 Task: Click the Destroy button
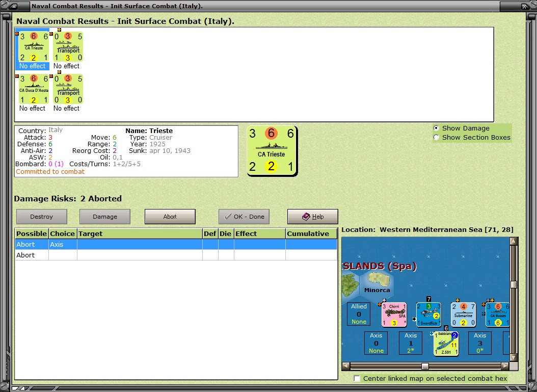tap(41, 217)
